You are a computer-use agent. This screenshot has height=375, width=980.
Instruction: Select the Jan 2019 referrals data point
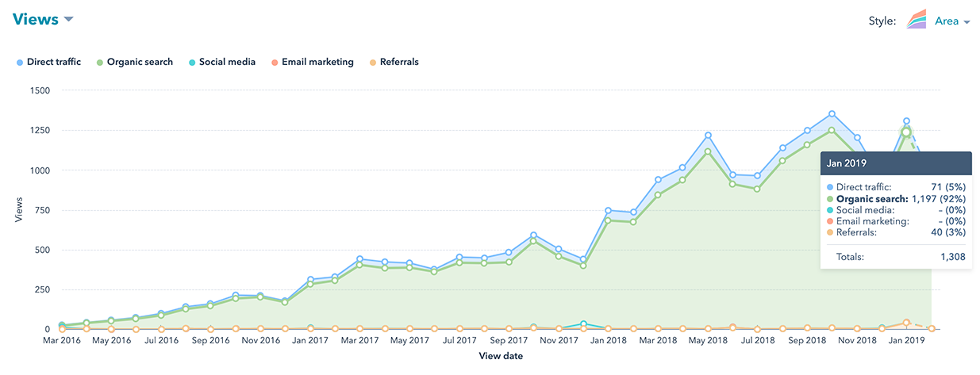click(x=906, y=323)
